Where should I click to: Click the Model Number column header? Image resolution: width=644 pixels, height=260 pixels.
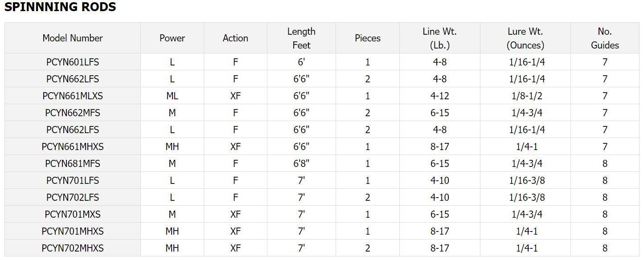click(x=73, y=38)
